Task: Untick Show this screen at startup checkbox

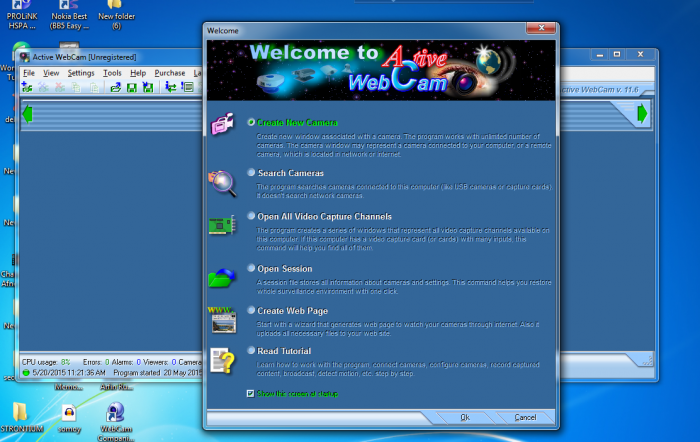Action: click(x=250, y=393)
